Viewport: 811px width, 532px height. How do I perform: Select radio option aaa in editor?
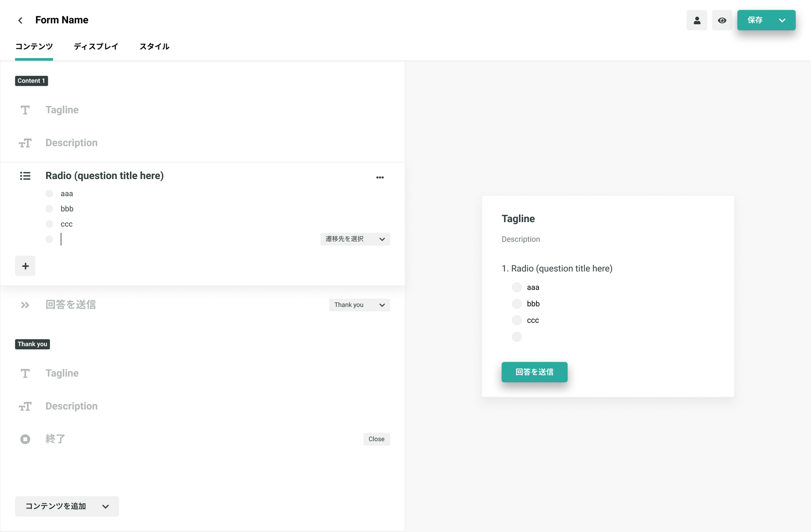point(49,194)
